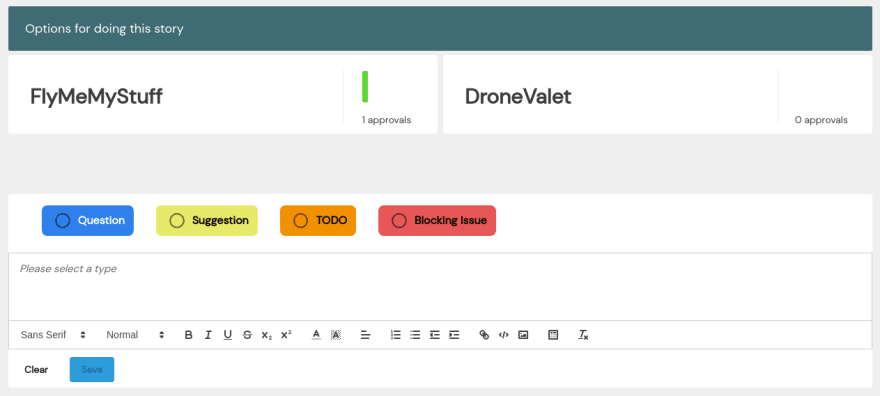Screen dimensions: 880x396
Task: Click the '1 approvals' label
Action: click(386, 120)
